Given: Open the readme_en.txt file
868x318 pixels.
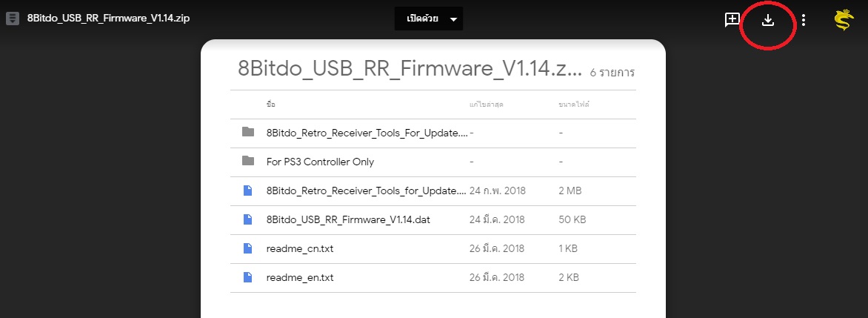Looking at the screenshot, I should point(300,277).
